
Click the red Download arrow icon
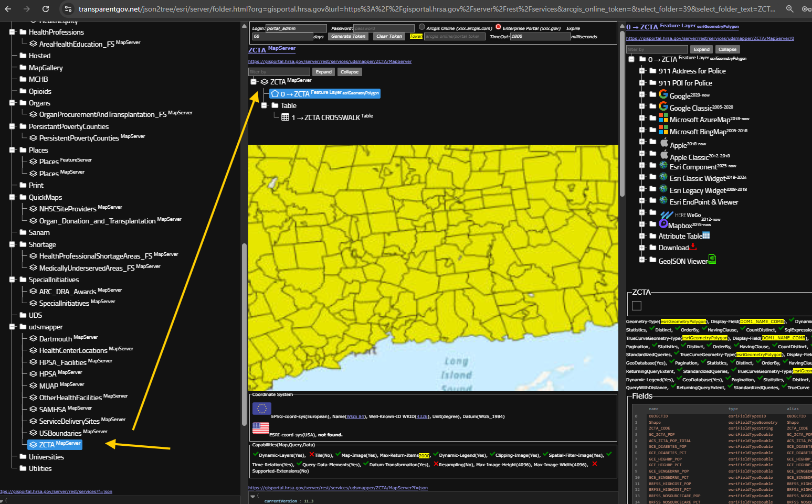tap(693, 247)
